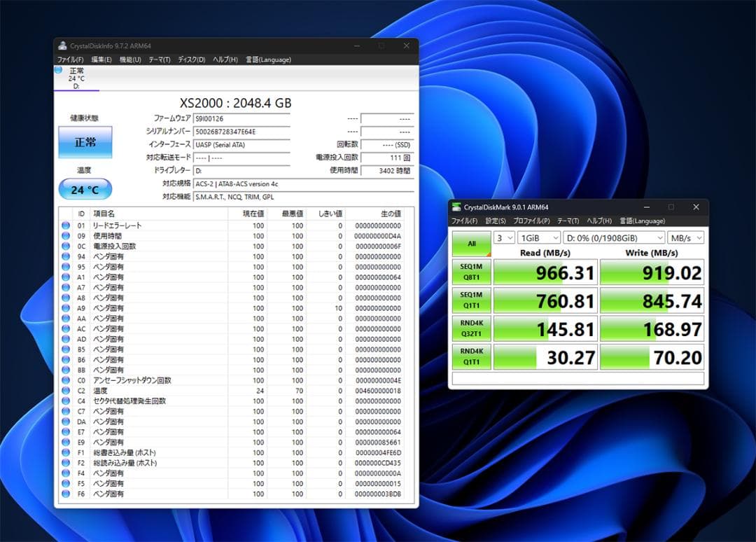Select the D: drive tile showing 24 °C
The width and height of the screenshot is (756, 542).
75,77
